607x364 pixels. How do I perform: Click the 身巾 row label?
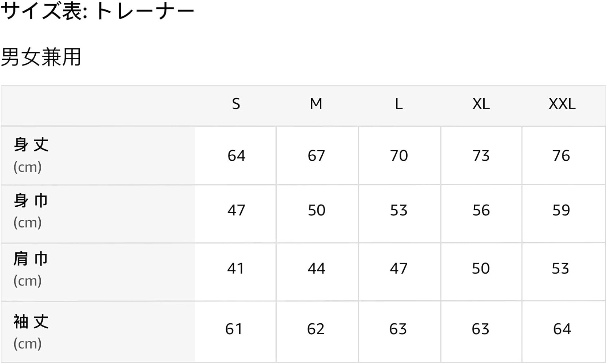31,201
